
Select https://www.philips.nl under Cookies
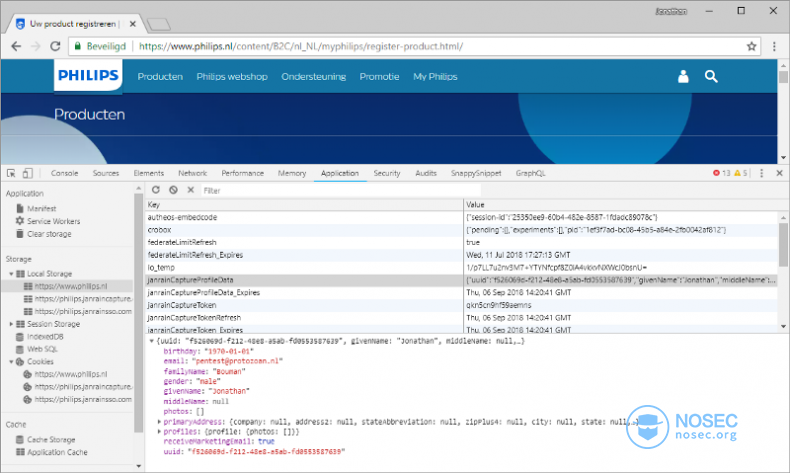click(x=71, y=374)
